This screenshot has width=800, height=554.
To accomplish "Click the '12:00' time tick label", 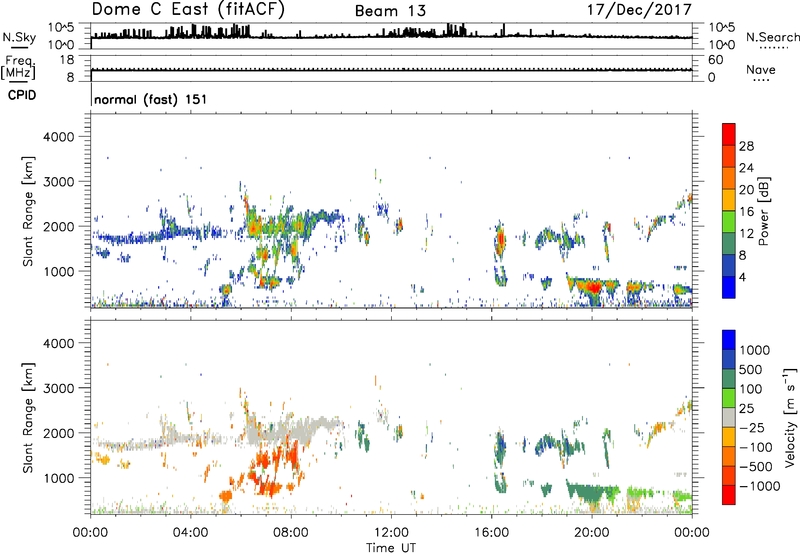I will point(391,533).
